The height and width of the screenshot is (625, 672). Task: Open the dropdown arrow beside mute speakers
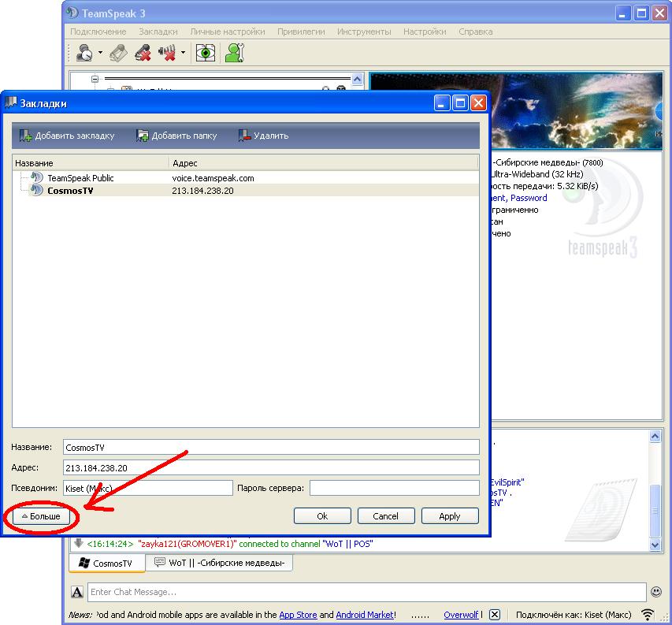[183, 53]
